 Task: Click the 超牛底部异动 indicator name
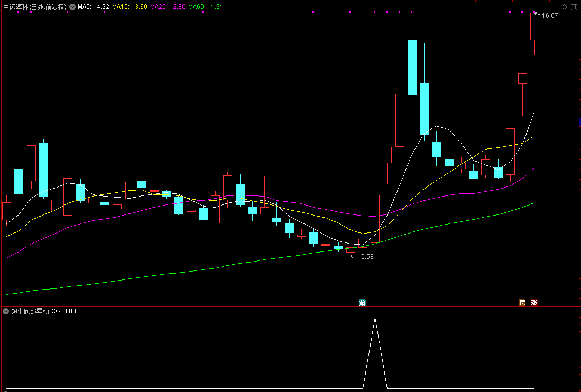[30, 311]
